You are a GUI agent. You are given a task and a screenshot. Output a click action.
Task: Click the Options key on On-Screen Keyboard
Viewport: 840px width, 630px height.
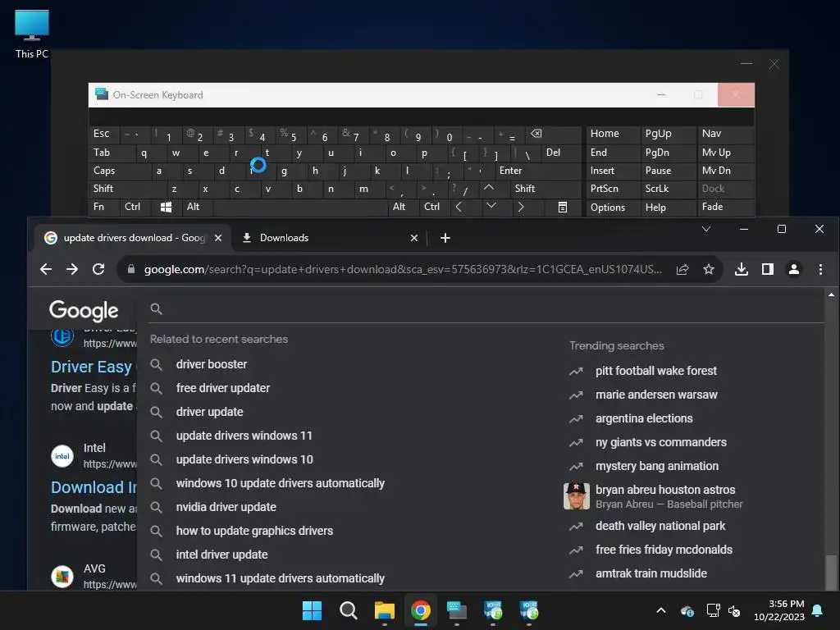coord(613,208)
